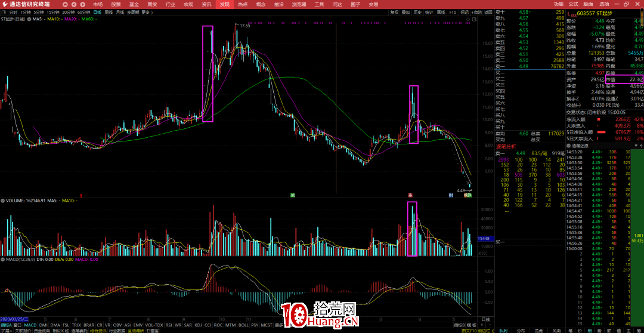This screenshot has height=333, width=644.
Task: Click the 画线 toolbar button
Action: click(441, 13)
